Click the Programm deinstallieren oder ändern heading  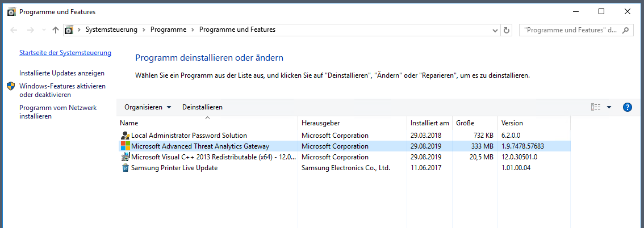point(210,58)
